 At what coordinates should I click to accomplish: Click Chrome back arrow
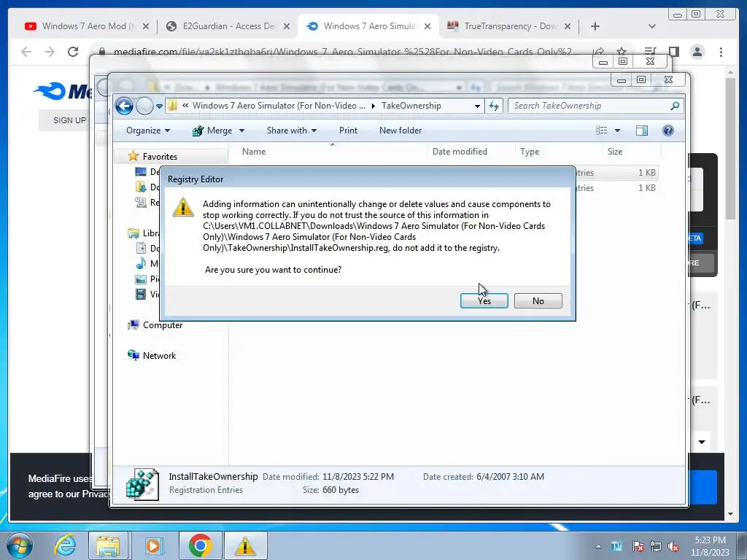[26, 52]
